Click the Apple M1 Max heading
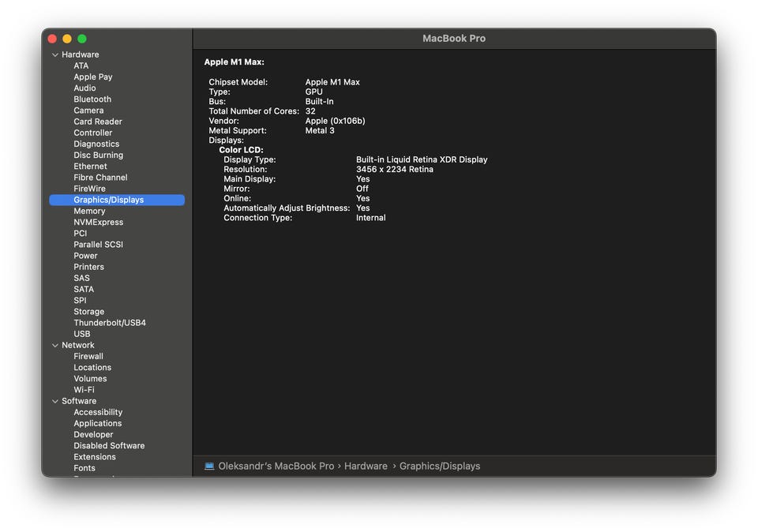Image resolution: width=758 pixels, height=532 pixels. (x=234, y=62)
